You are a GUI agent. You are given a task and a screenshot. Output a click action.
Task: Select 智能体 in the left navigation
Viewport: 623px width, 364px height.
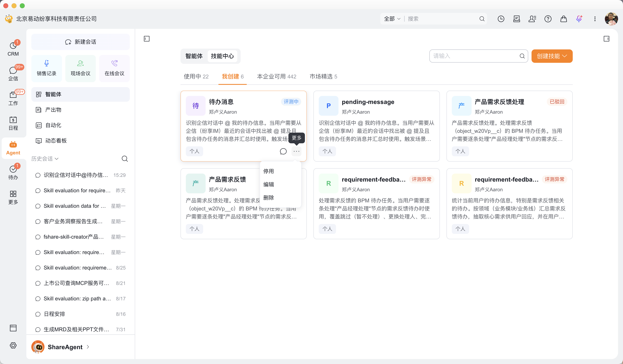pos(80,94)
